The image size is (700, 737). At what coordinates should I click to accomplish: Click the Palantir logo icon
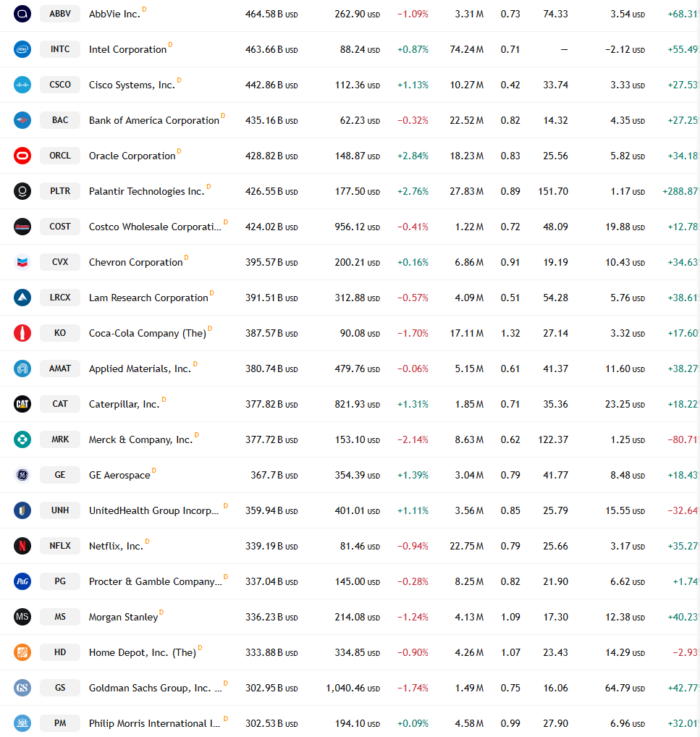tap(22, 191)
